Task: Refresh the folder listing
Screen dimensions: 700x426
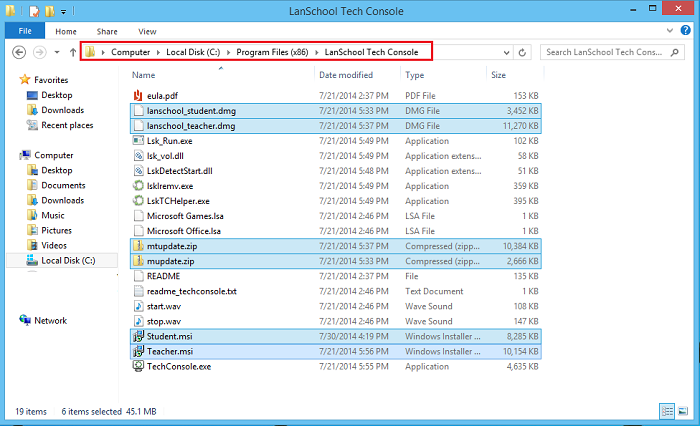Action: coord(522,52)
